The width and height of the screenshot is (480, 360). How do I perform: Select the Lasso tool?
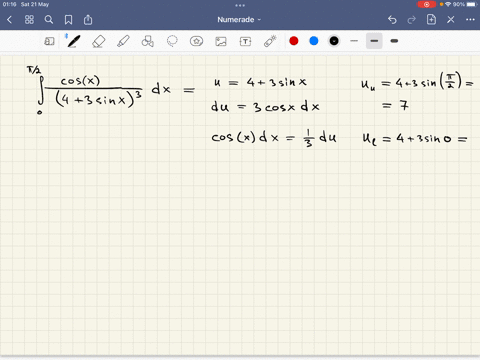tap(172, 41)
